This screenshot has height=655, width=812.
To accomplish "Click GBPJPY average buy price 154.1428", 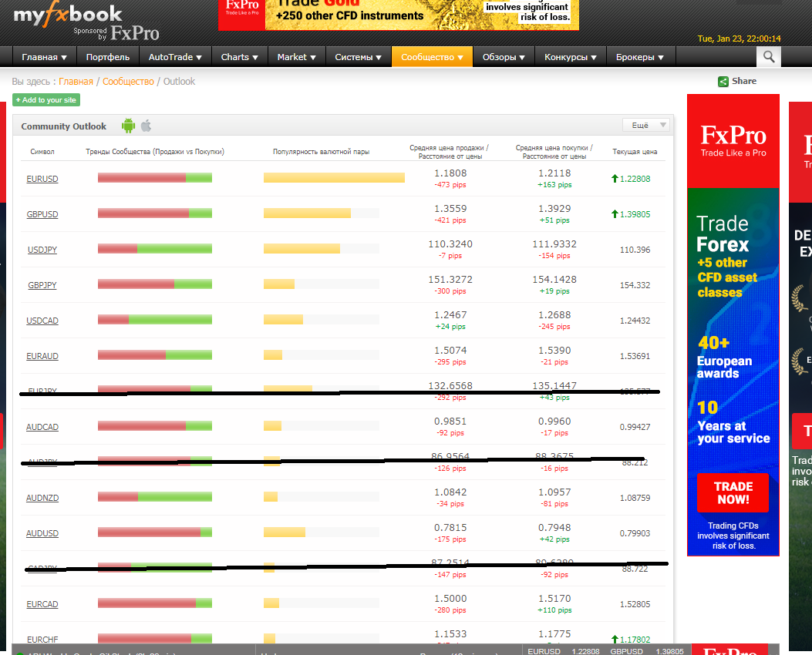I will pos(554,280).
